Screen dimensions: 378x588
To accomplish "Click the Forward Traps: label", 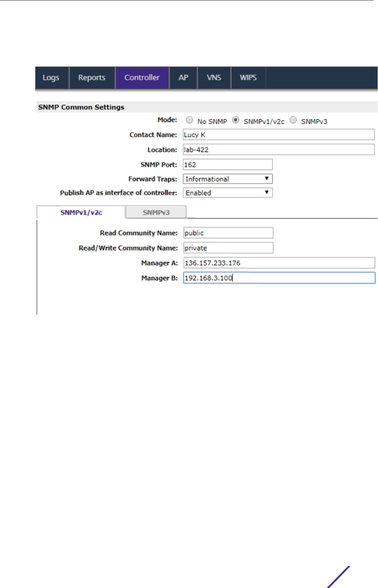I will pyautogui.click(x=152, y=179).
